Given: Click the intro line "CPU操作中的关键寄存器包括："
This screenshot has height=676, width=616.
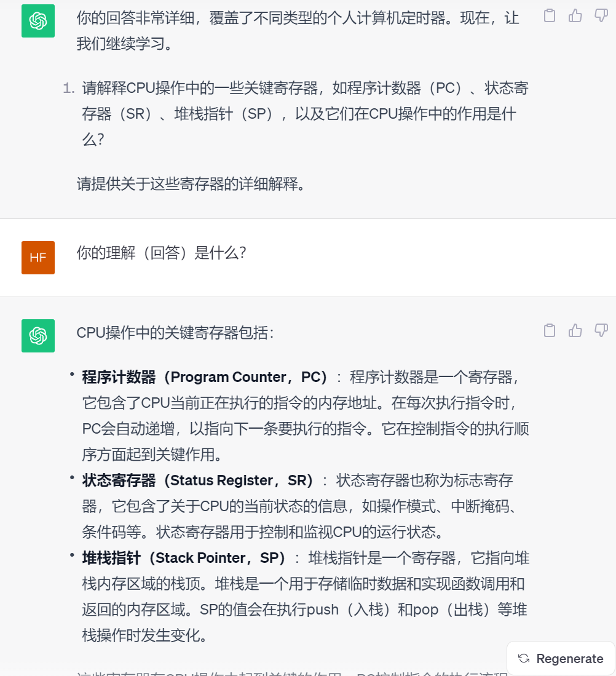Looking at the screenshot, I should tap(175, 333).
